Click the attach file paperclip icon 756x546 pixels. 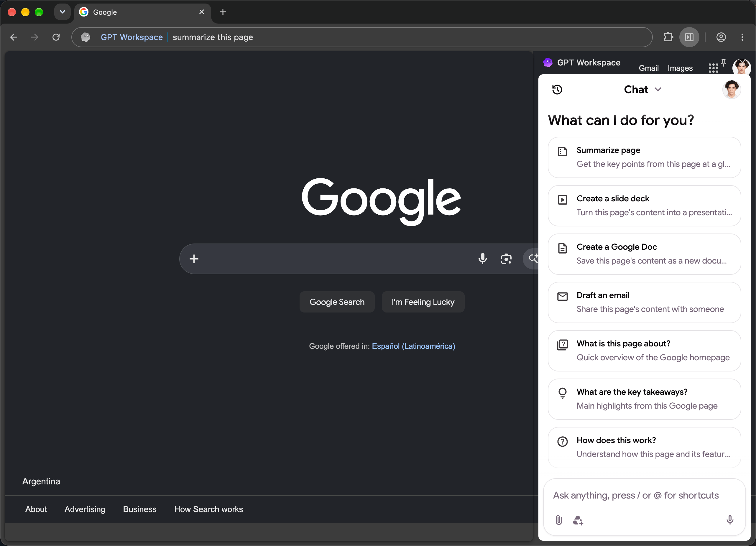[559, 520]
